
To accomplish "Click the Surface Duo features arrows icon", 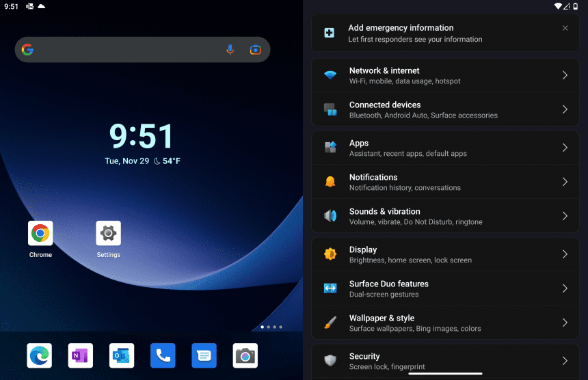I will click(x=330, y=288).
